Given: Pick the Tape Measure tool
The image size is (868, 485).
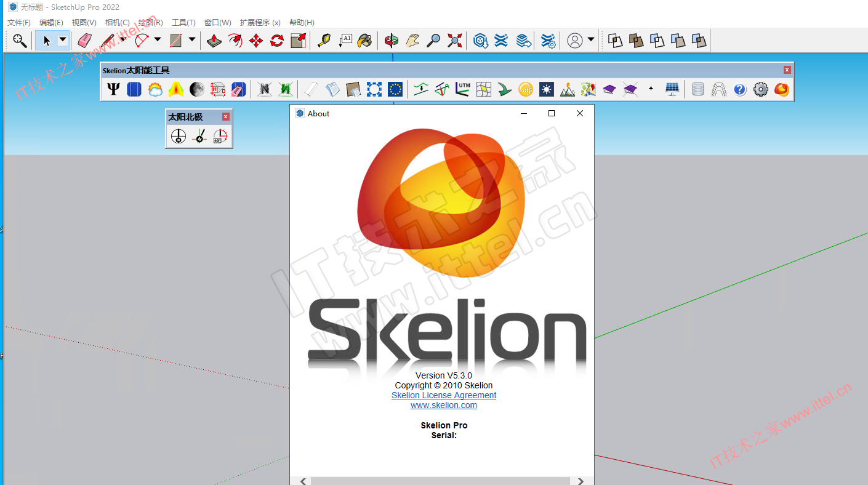Looking at the screenshot, I should (x=324, y=41).
